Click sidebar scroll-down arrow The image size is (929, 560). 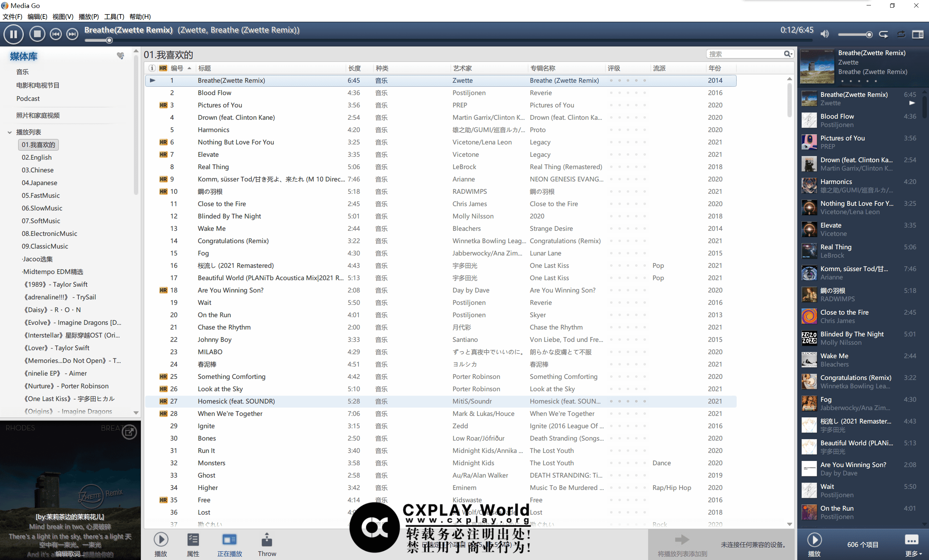pyautogui.click(x=136, y=413)
